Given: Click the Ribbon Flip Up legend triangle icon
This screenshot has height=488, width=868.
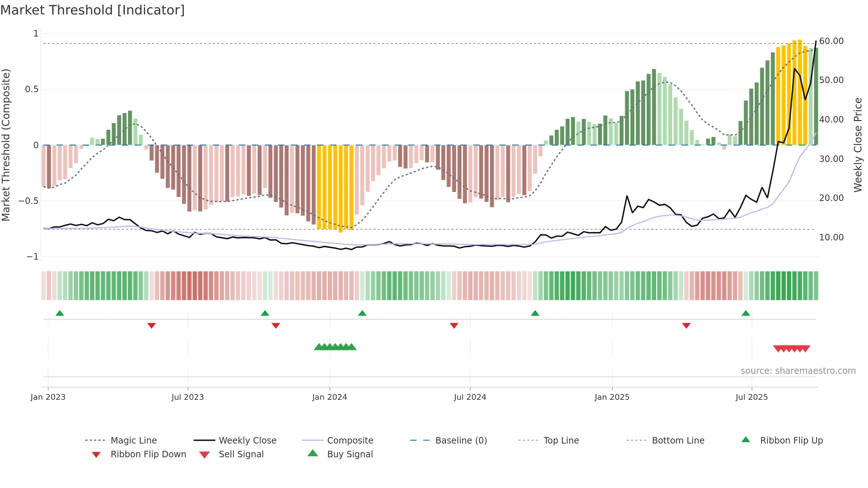Looking at the screenshot, I should pyautogui.click(x=746, y=440).
